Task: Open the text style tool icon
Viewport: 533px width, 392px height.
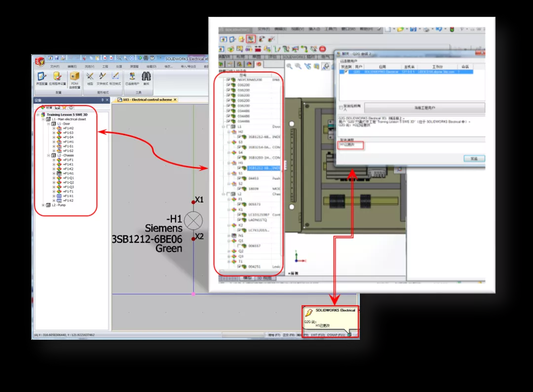Action: point(102,77)
